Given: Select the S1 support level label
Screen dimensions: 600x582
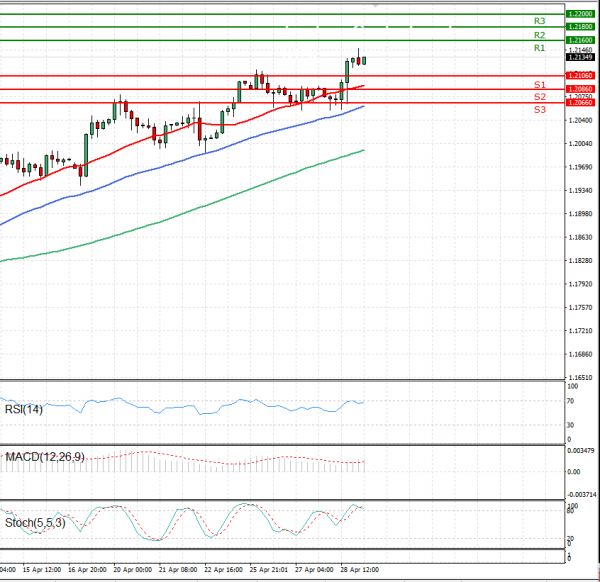Looking at the screenshot, I should pos(539,85).
